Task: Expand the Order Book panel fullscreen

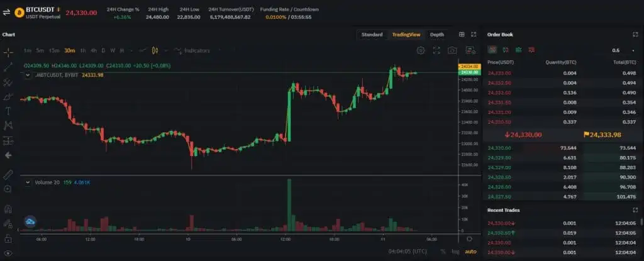Action: 635,35
